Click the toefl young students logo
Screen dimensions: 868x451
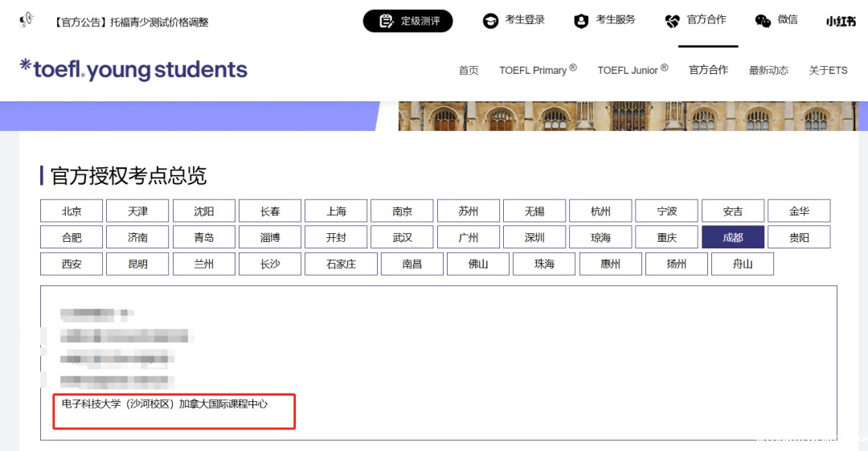coord(133,70)
